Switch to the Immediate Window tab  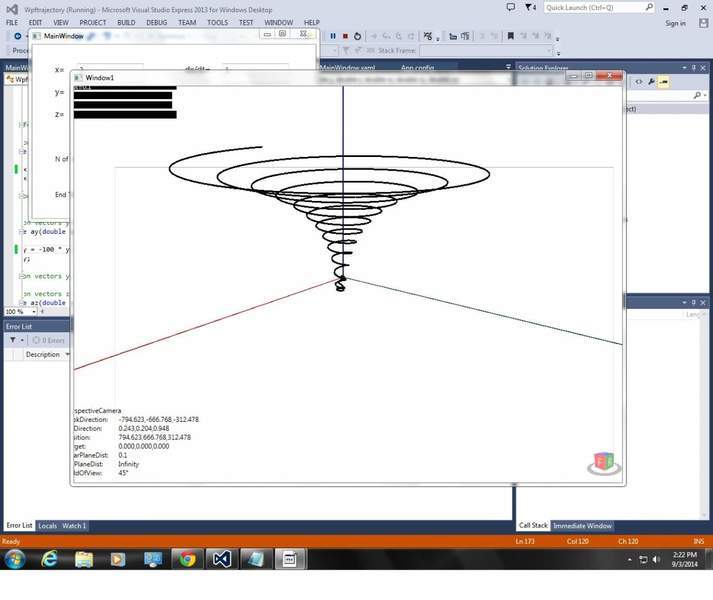click(x=582, y=526)
